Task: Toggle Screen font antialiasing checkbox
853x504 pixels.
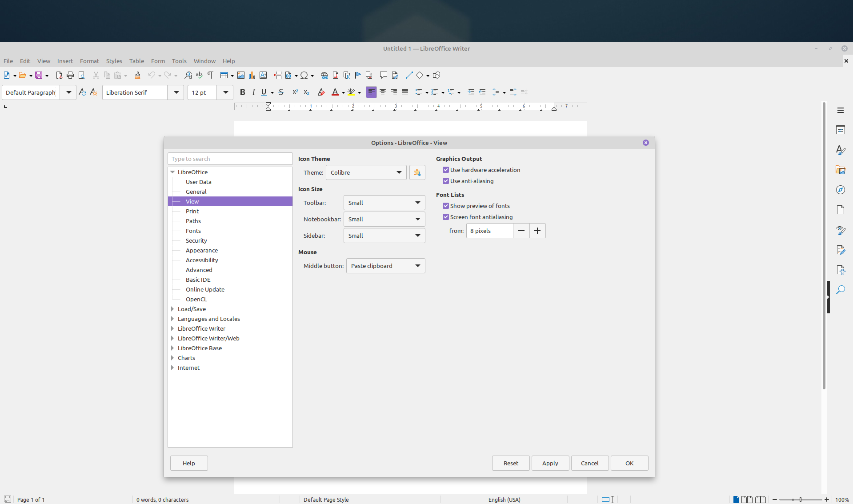Action: click(x=446, y=217)
